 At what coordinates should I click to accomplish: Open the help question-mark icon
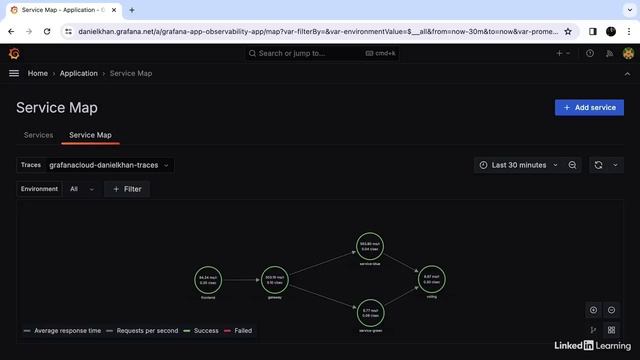point(590,53)
